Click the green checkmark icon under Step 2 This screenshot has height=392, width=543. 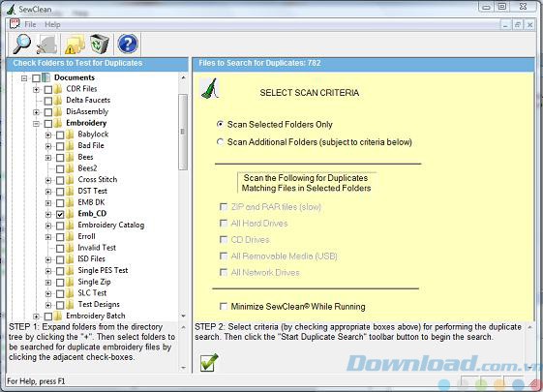click(x=209, y=363)
